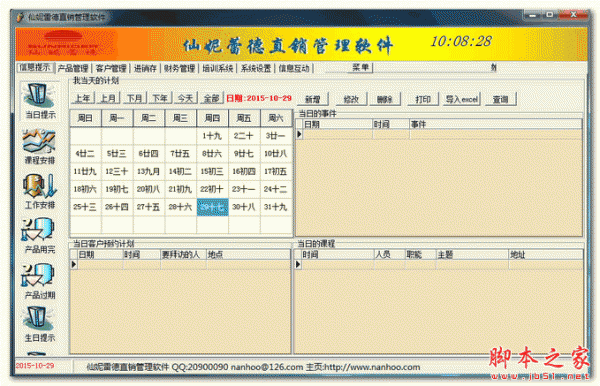The image size is (600, 386).
Task: Select calendar day 22初十
Action: [x=212, y=189]
